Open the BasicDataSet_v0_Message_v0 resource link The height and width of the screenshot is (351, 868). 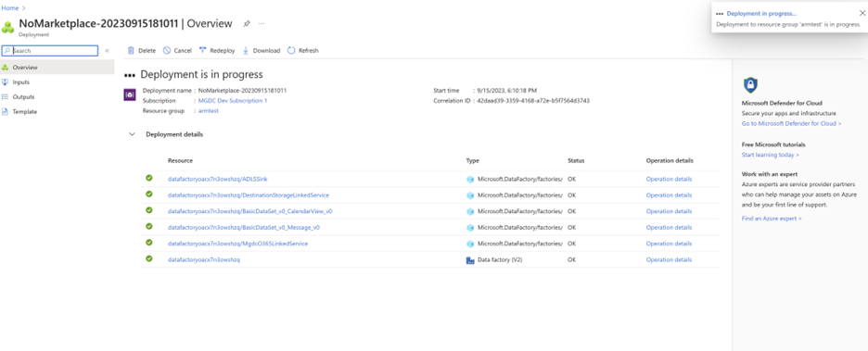(x=244, y=227)
